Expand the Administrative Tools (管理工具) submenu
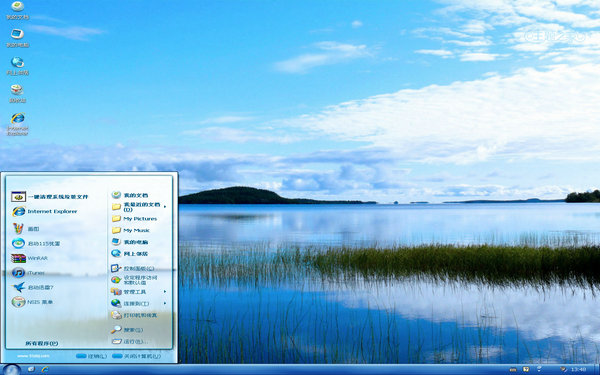600x375 pixels. click(139, 292)
